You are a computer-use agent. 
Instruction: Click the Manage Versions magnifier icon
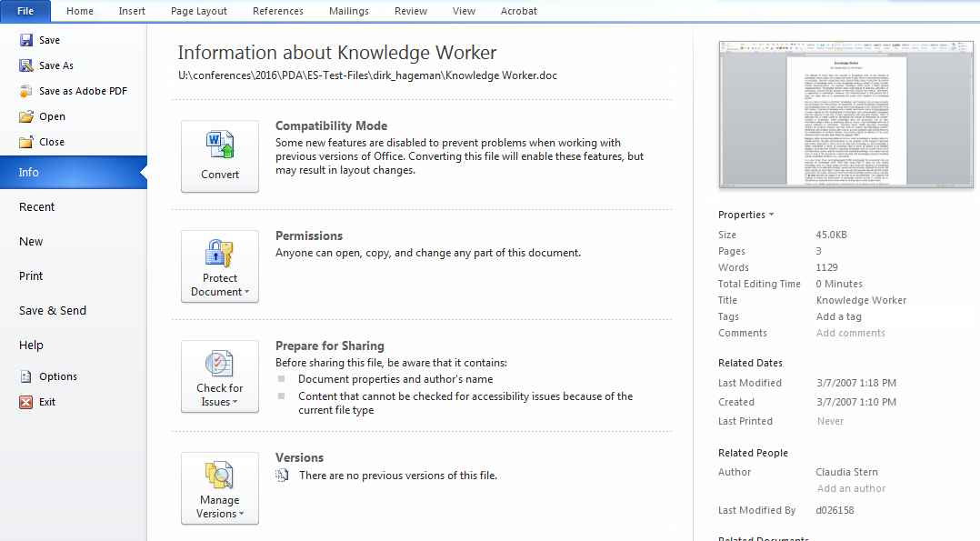(x=219, y=476)
